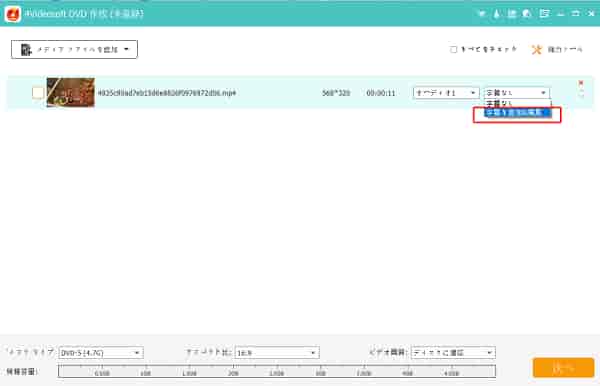Click the DVD creator app logo

(13, 14)
